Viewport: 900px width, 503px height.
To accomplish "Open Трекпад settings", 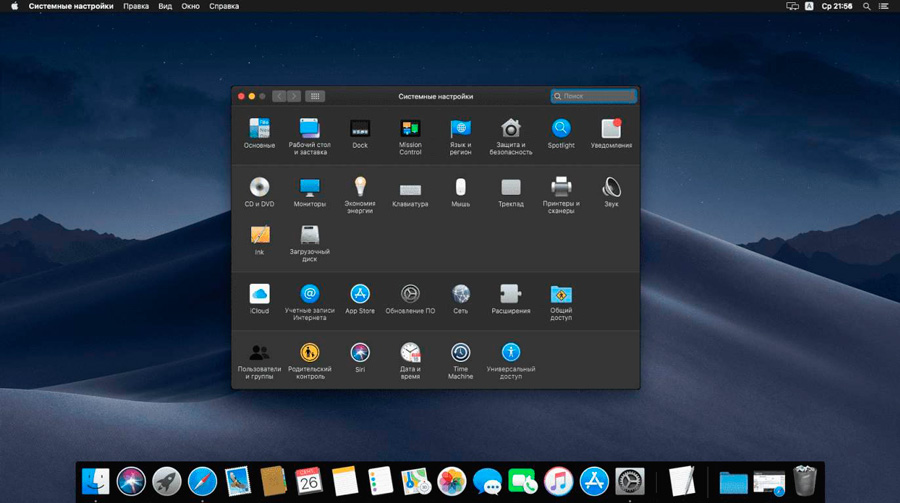I will pyautogui.click(x=511, y=192).
